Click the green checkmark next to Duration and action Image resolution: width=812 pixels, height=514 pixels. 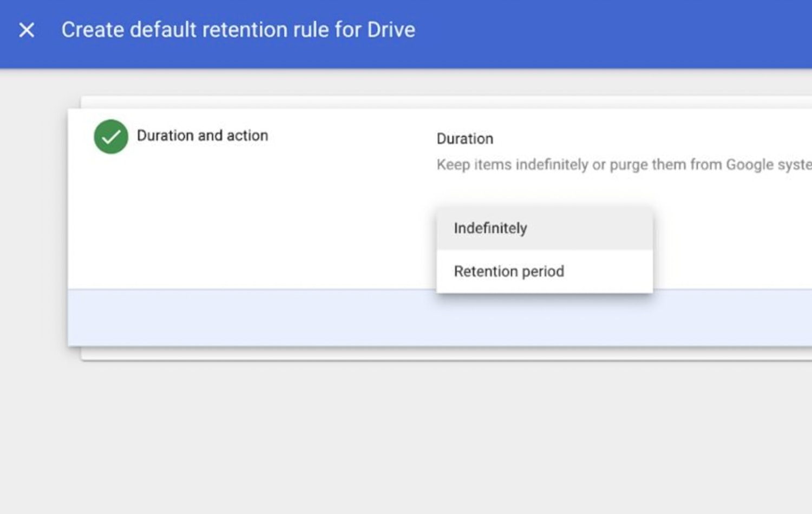(110, 137)
